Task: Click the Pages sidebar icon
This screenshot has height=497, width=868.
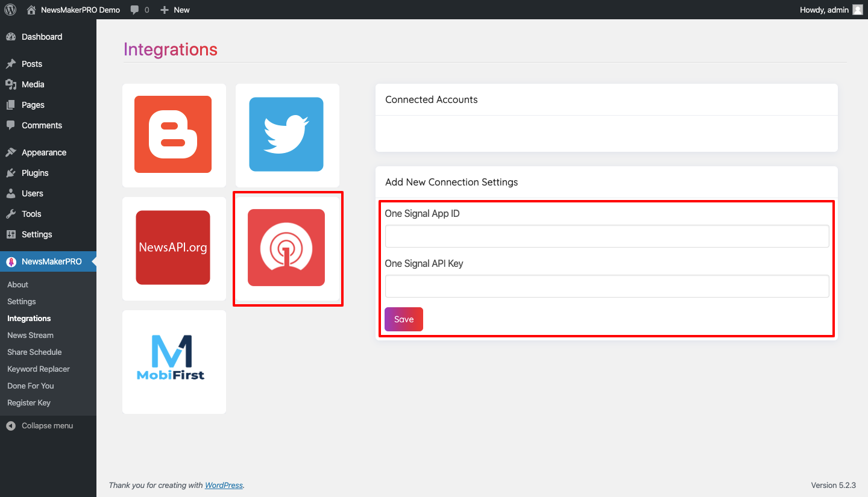Action: 11,105
